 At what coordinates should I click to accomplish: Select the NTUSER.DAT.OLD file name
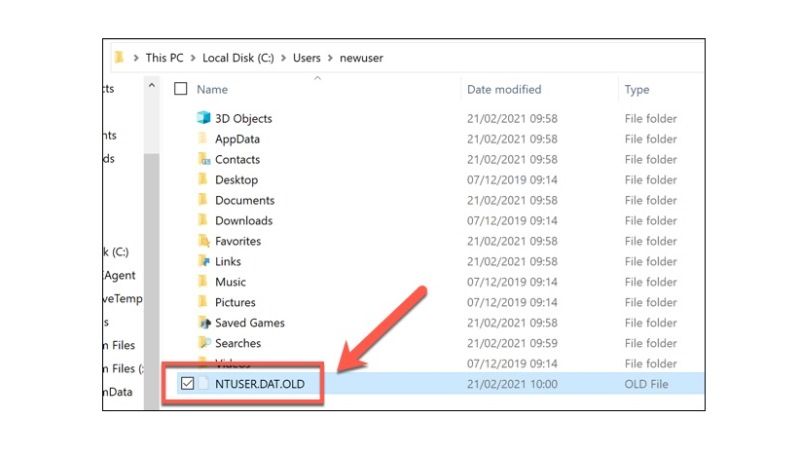260,384
